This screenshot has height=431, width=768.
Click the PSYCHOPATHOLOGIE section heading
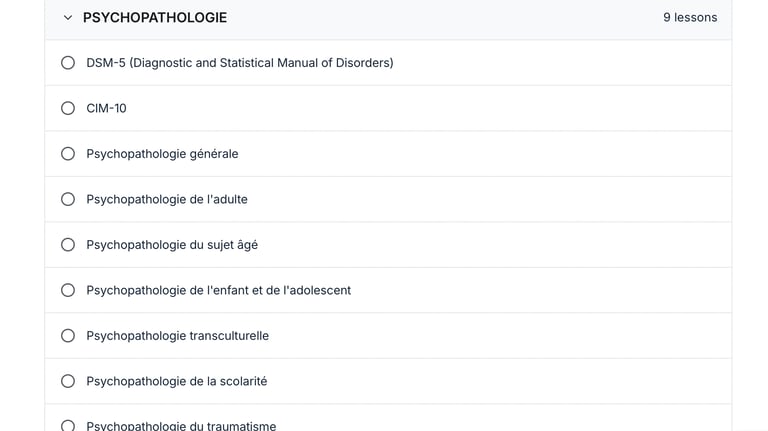coord(155,18)
